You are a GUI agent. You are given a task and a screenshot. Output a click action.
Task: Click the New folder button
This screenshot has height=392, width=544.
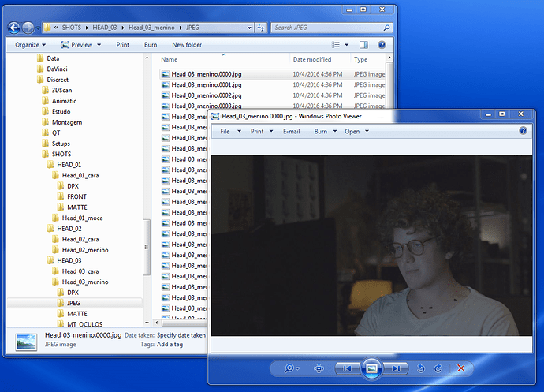point(187,45)
